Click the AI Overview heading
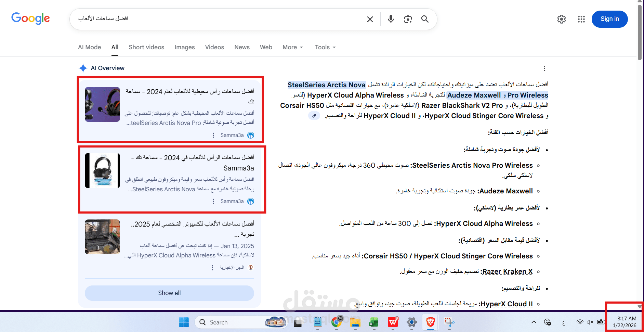Screen dimensions: 644x332 pyautogui.click(x=108, y=68)
